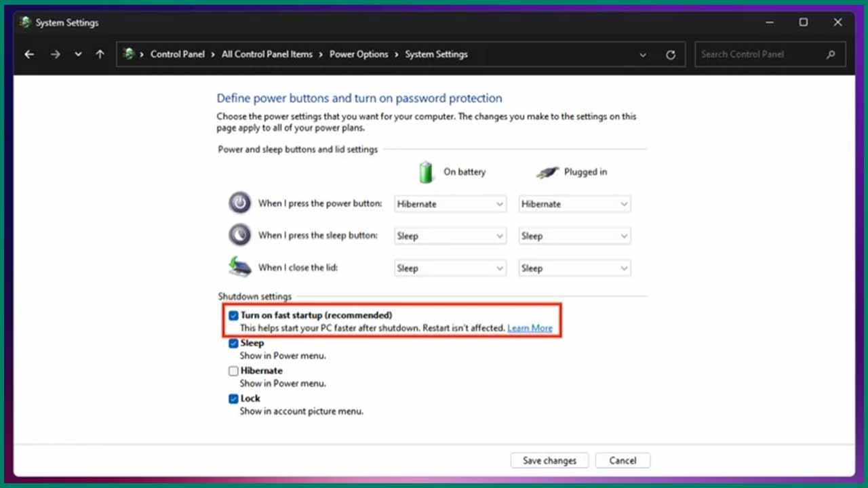
Task: Click the Cancel button
Action: (623, 461)
